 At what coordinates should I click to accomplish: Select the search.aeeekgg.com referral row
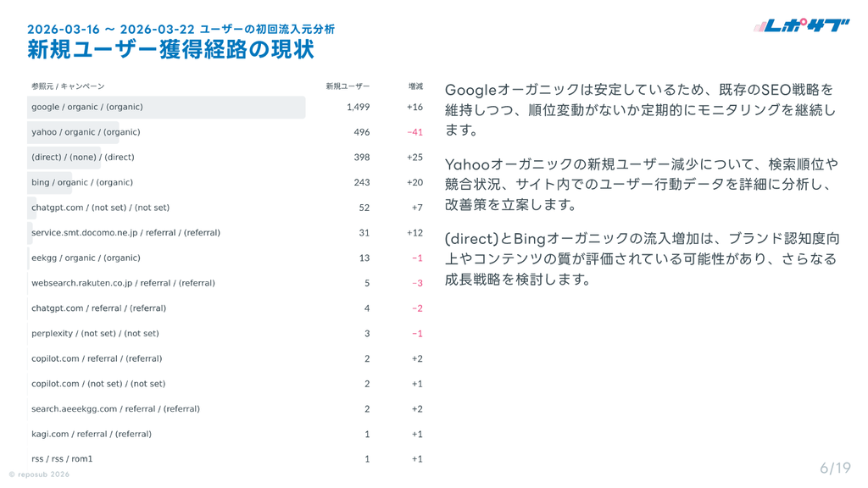pos(225,409)
